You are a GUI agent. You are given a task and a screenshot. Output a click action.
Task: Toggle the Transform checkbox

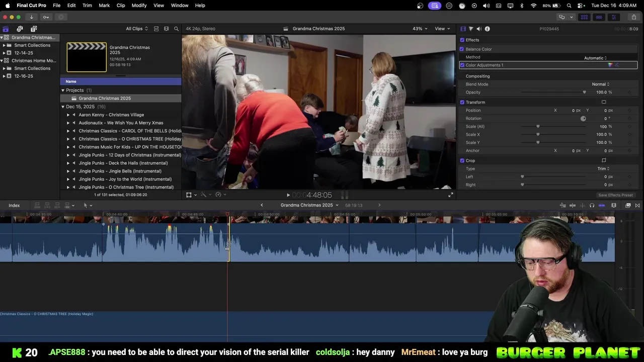point(462,102)
